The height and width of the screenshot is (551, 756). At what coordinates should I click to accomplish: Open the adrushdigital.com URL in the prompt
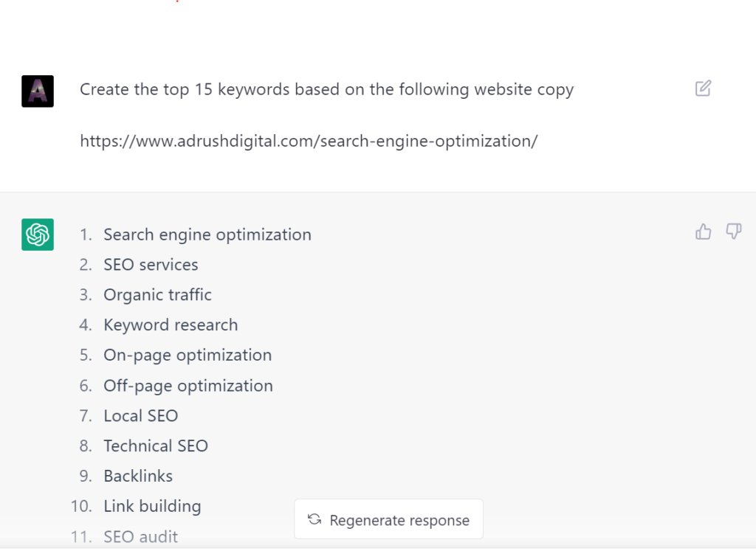click(x=307, y=141)
